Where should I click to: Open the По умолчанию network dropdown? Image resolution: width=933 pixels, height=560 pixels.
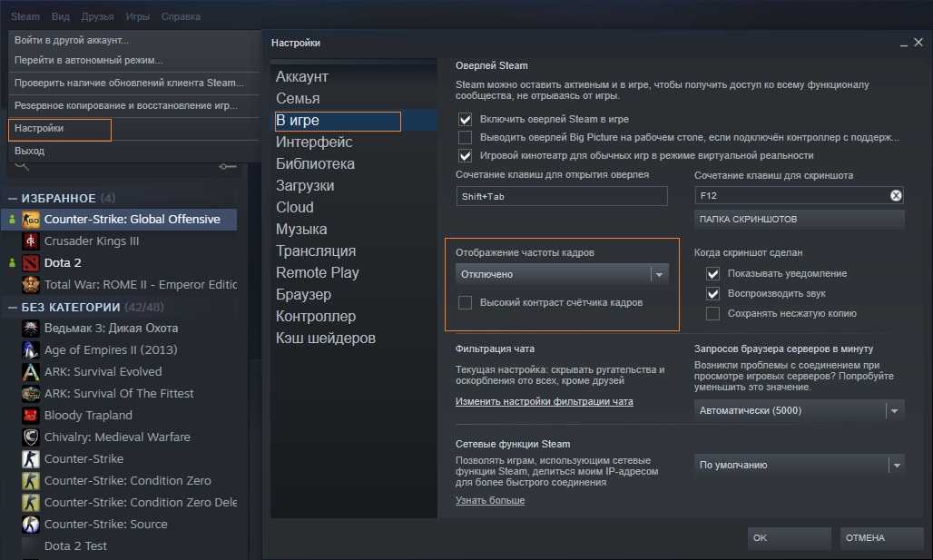coord(799,465)
